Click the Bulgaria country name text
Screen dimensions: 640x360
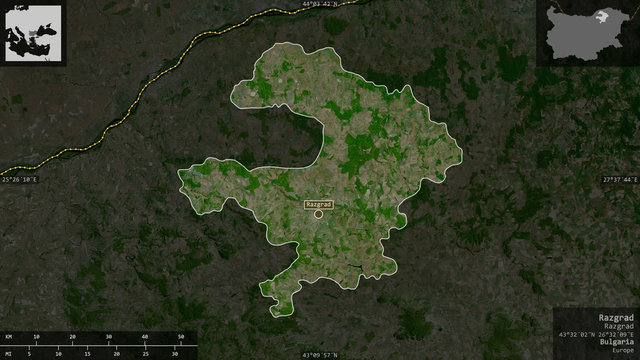point(617,342)
